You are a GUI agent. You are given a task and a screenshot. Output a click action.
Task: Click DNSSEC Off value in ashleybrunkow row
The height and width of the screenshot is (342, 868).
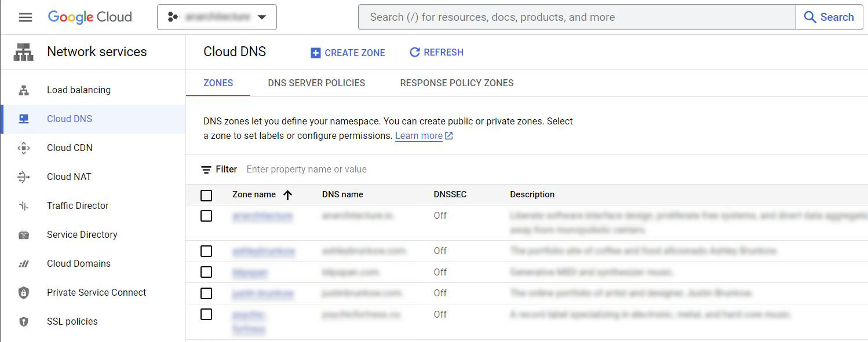(440, 251)
